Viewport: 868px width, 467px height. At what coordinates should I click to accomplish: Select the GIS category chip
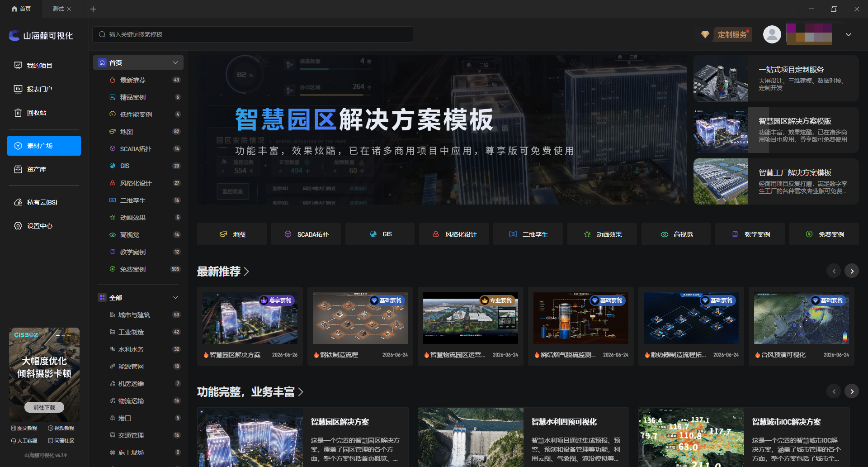(380, 234)
